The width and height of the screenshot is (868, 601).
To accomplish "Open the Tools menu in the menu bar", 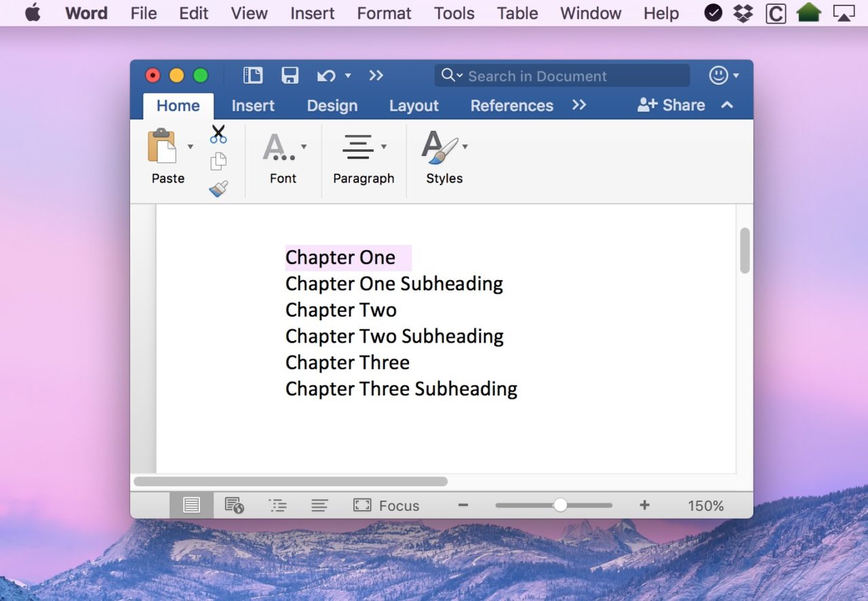I will pos(454,13).
